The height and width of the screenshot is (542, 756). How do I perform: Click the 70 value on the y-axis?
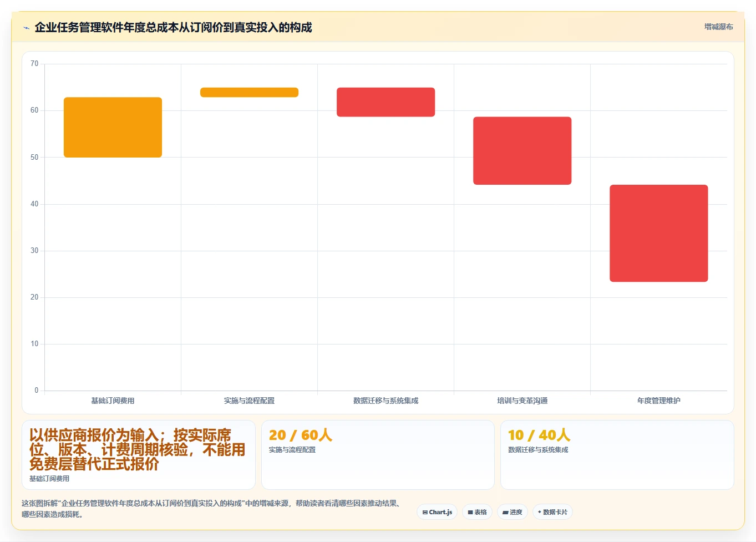coord(34,64)
